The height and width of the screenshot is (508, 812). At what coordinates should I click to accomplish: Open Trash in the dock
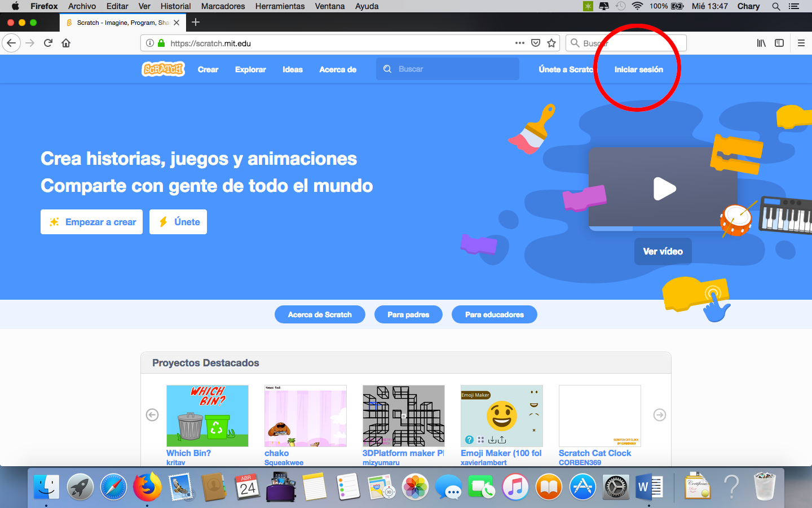pyautogui.click(x=765, y=487)
